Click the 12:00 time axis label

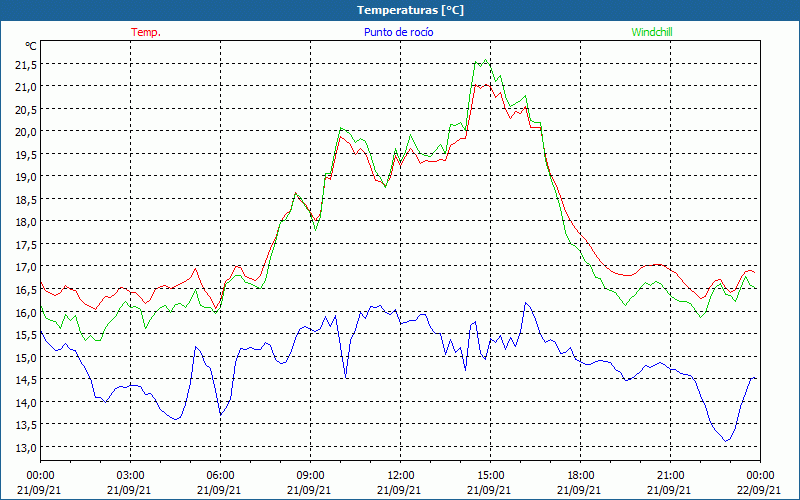click(x=401, y=476)
